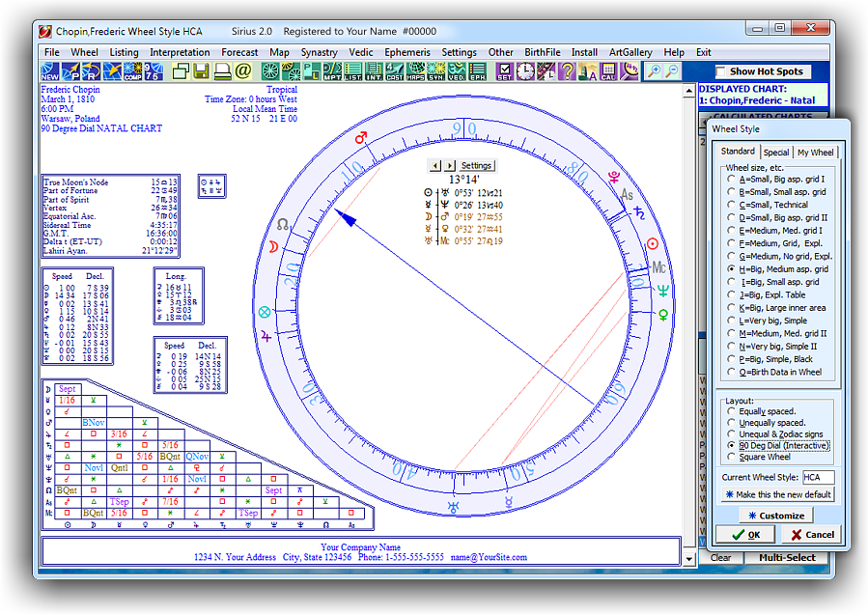868x615 pixels.
Task: Select wheel size C=Small, Technical
Action: pos(731,205)
